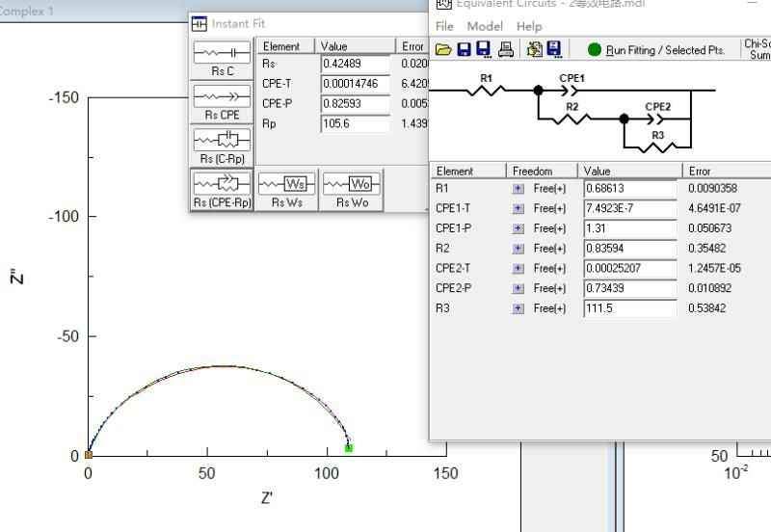The width and height of the screenshot is (771, 532).
Task: Toggle the freedom setting for R1
Action: pyautogui.click(x=518, y=189)
